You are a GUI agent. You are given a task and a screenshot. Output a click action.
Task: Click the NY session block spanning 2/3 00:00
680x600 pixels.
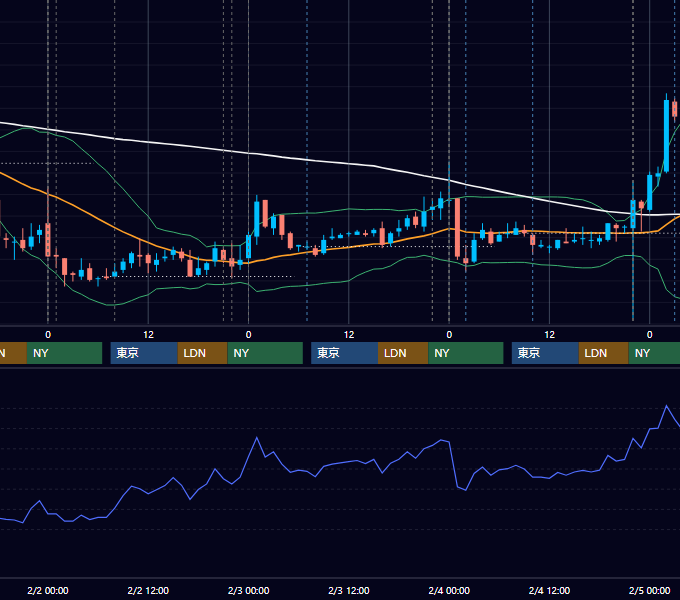point(265,353)
